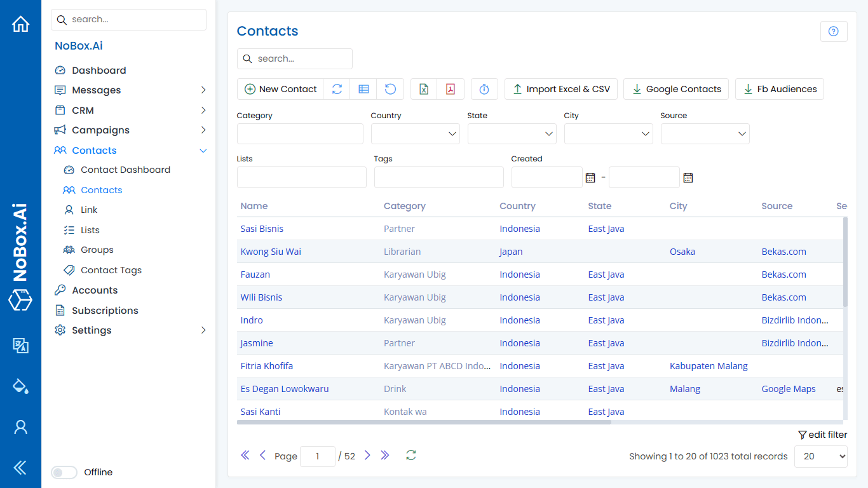Open the table columns icon next to refresh
The width and height of the screenshot is (868, 488).
(363, 89)
